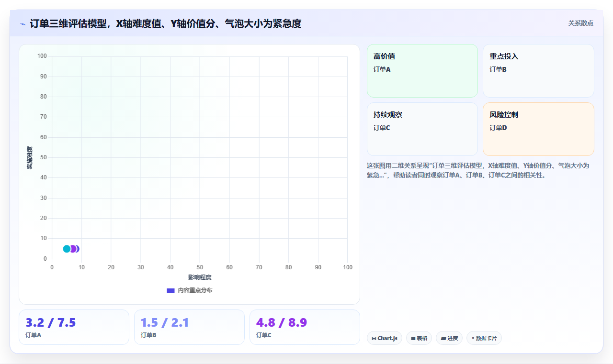Open the 重点投入 订单B card
The width and height of the screenshot is (613, 364).
pyautogui.click(x=538, y=71)
